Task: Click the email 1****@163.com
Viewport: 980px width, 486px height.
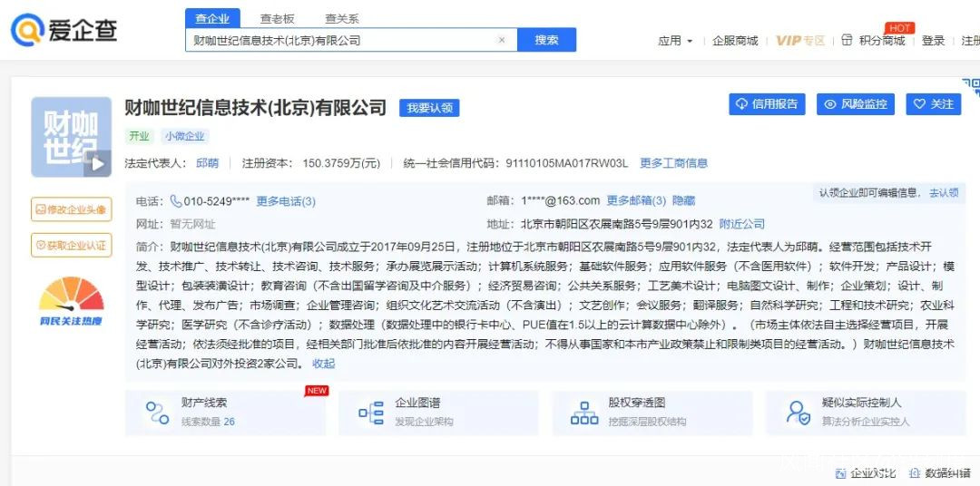Action: [561, 201]
